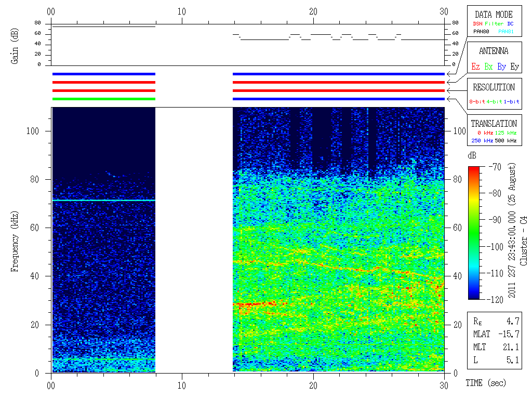
Task: Click the blue DC mode label
Action: click(x=510, y=24)
